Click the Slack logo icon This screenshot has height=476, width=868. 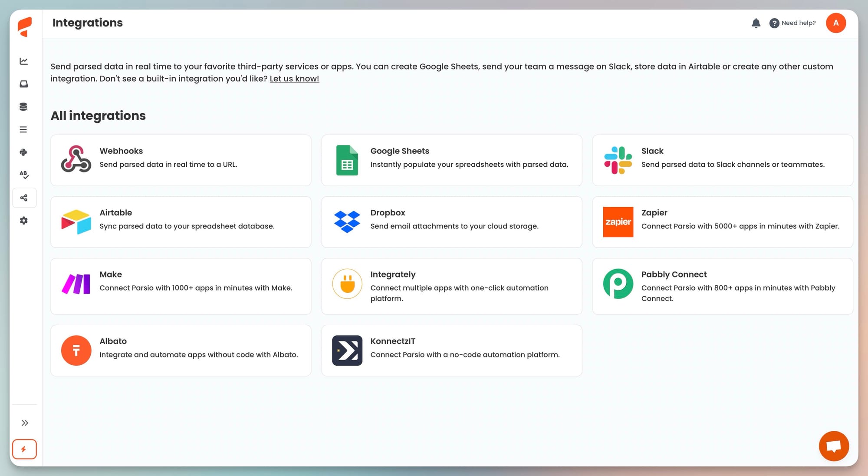click(x=618, y=160)
